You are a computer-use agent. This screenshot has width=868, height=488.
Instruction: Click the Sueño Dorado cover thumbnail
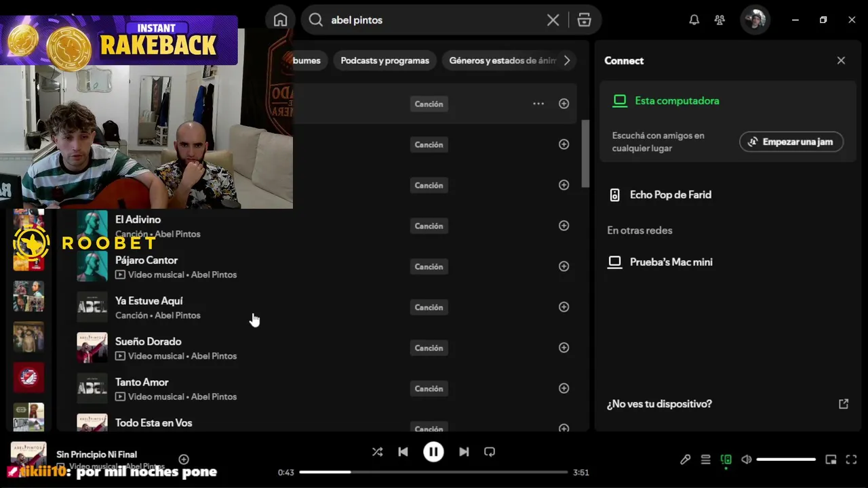point(92,348)
